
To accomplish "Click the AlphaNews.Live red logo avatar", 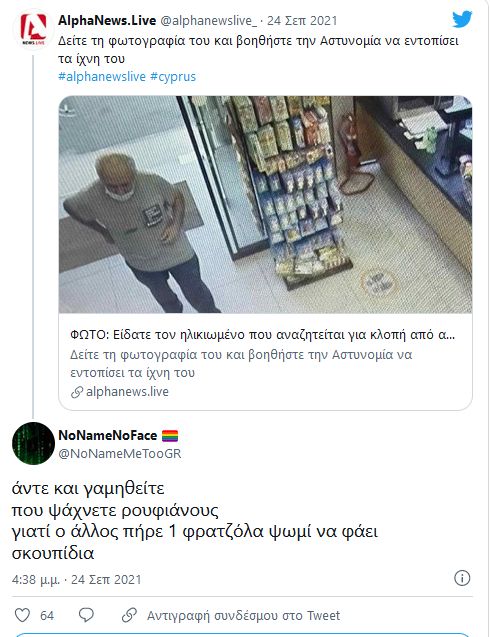I will [33, 30].
